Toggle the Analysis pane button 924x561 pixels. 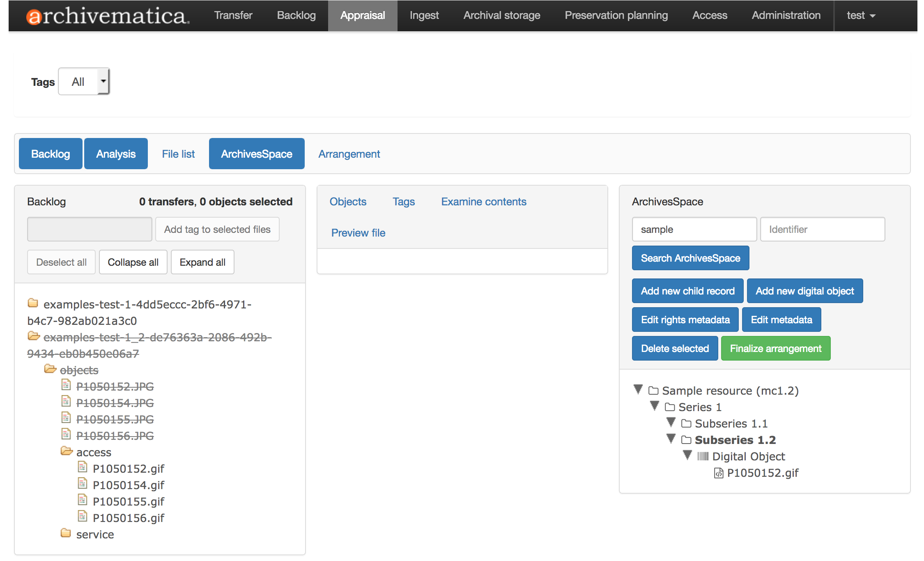116,154
